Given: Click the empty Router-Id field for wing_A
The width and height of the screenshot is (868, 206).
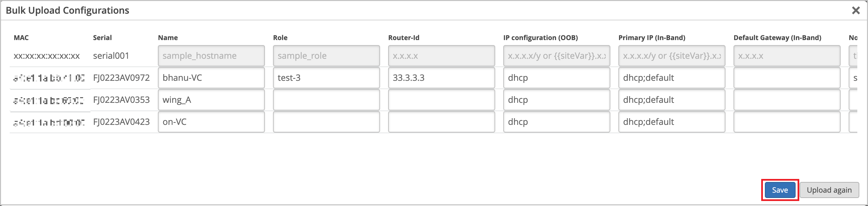Looking at the screenshot, I should [x=442, y=100].
